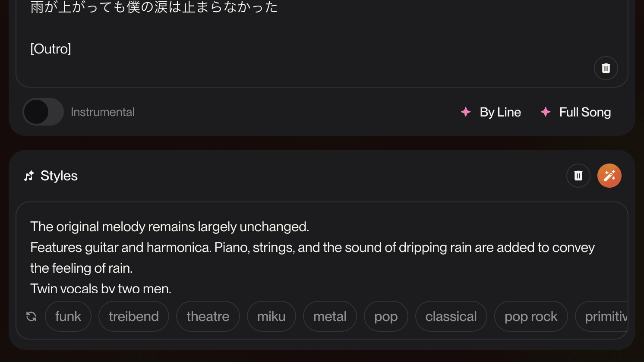Viewport: 644px width, 362px height.
Task: Refresh the style tag suggestions
Action: pyautogui.click(x=32, y=316)
